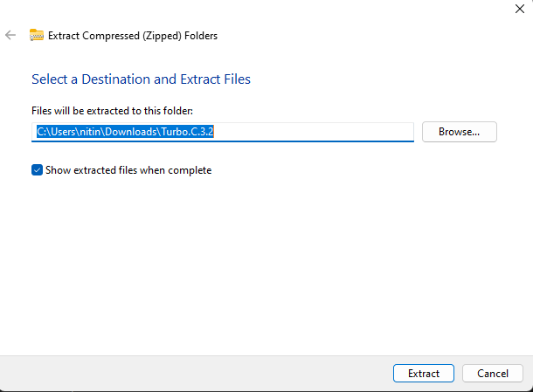Click 'Select a Destination and Extract Files' heading
The height and width of the screenshot is (392, 533).
(x=141, y=79)
